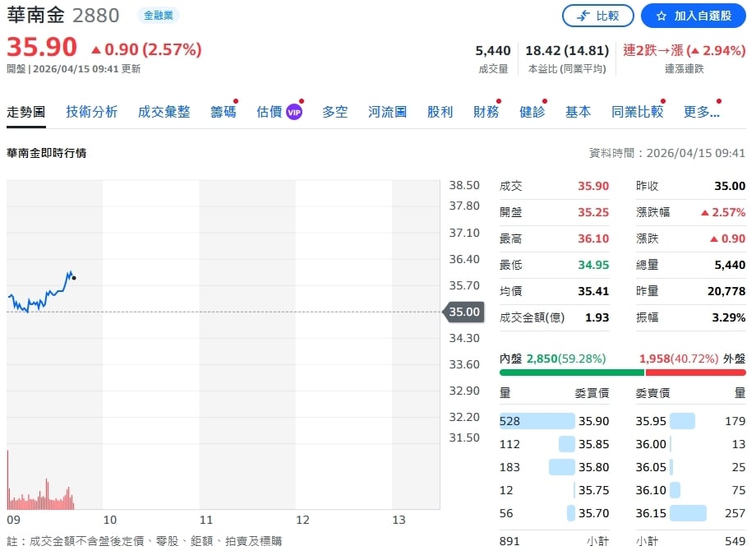
Task: Click the 比較 button
Action: [x=598, y=15]
